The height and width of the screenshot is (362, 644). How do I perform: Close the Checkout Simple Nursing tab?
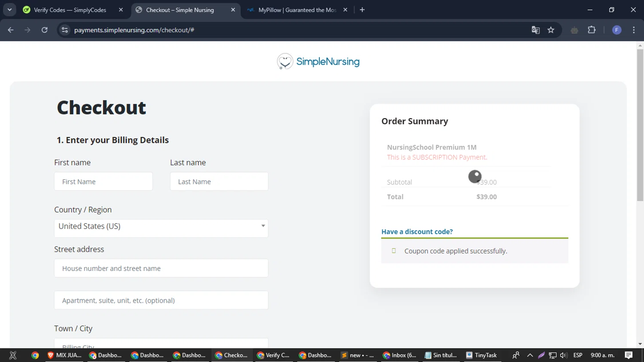[x=233, y=10]
